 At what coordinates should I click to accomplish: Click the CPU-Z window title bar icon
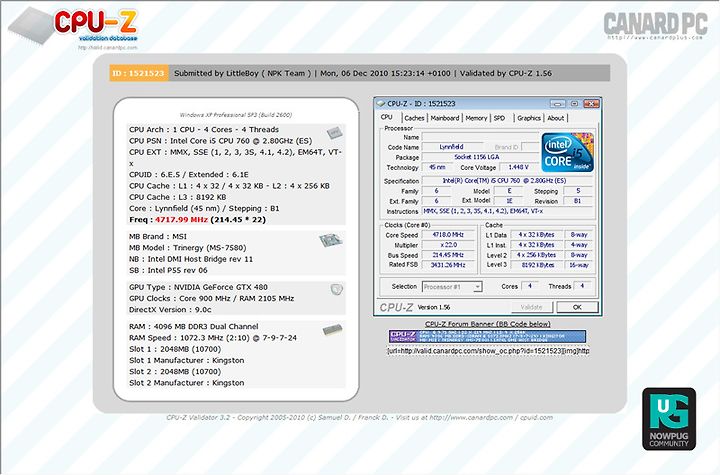pyautogui.click(x=381, y=104)
